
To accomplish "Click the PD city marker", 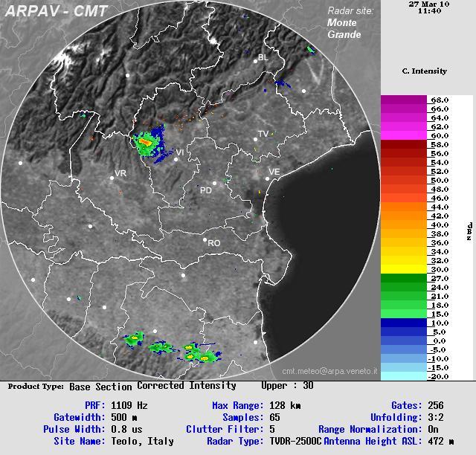I will pos(215,183).
